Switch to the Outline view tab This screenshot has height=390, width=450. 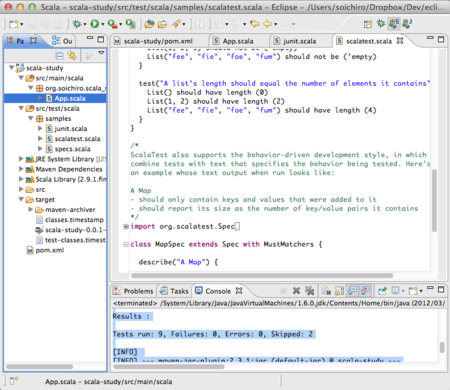tap(62, 41)
